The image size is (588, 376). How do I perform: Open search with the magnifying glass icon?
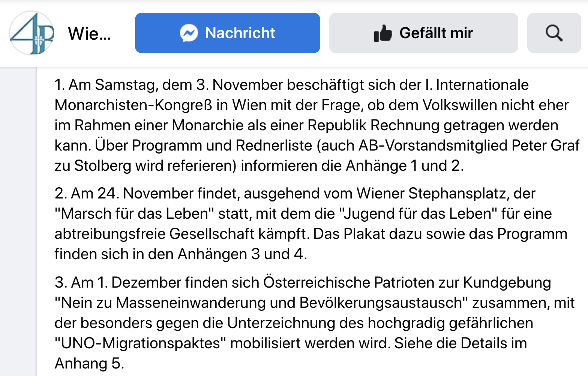pos(554,33)
